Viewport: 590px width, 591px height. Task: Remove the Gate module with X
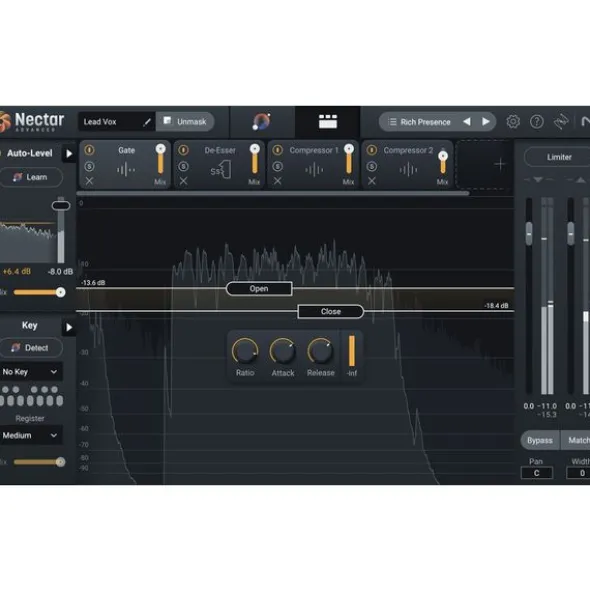(89, 181)
